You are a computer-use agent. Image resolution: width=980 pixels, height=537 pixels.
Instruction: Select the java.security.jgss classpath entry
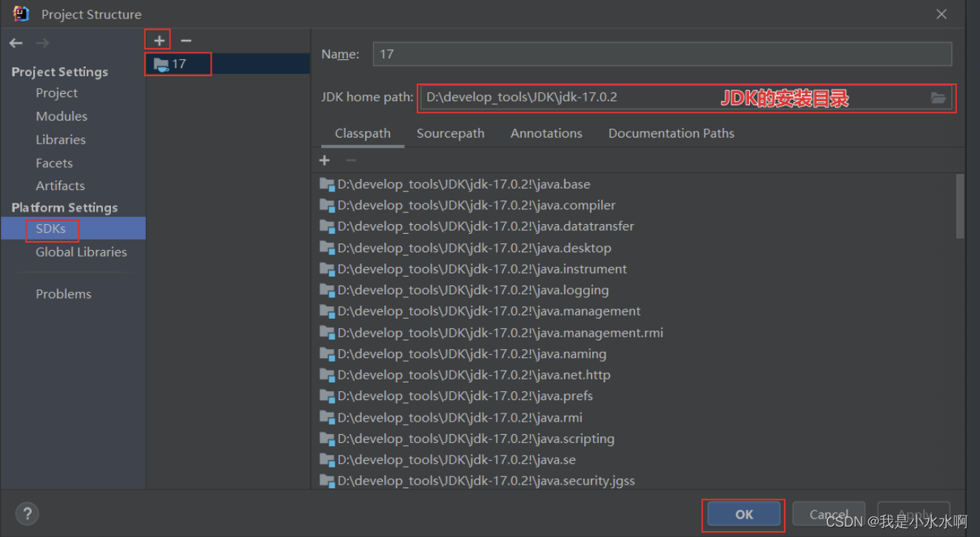click(477, 481)
